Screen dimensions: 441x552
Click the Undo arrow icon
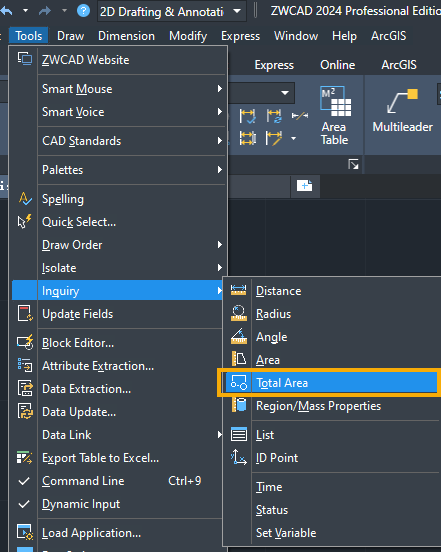pyautogui.click(x=6, y=11)
